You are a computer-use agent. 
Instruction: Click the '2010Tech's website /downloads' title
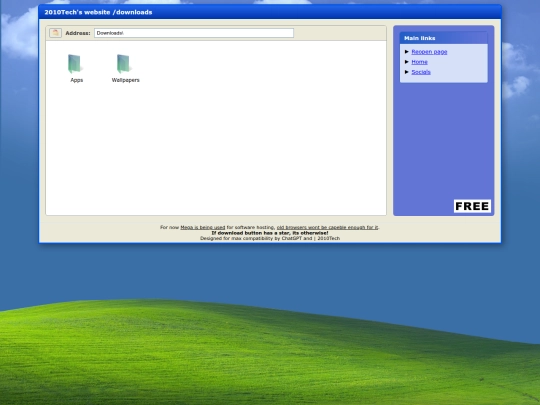point(98,12)
